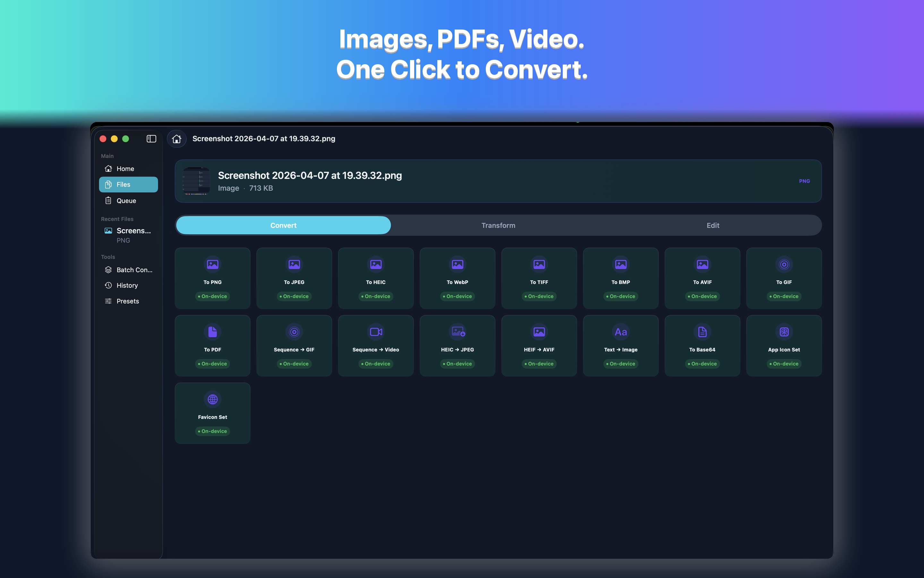924x578 pixels.
Task: Click the file thumbnail preview
Action: pyautogui.click(x=196, y=181)
